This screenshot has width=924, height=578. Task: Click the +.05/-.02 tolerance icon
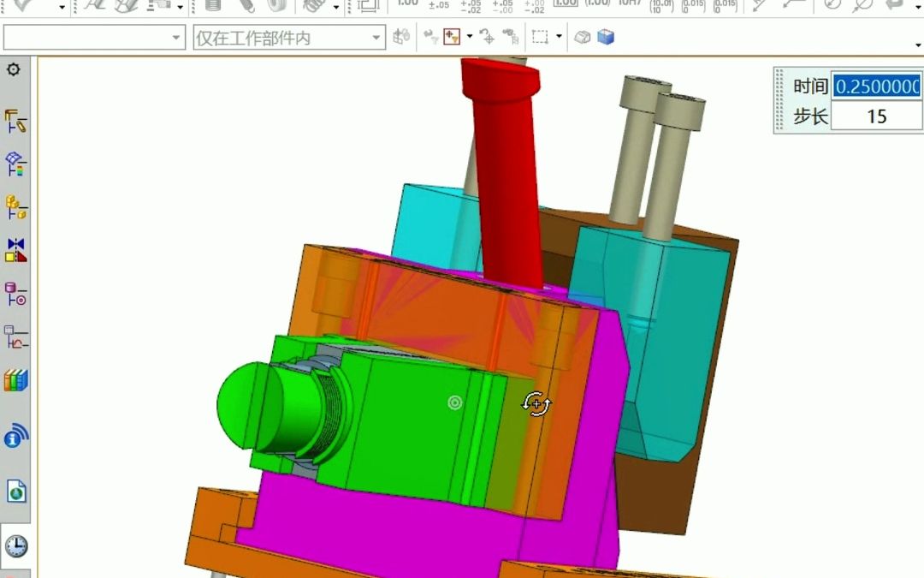point(471,6)
